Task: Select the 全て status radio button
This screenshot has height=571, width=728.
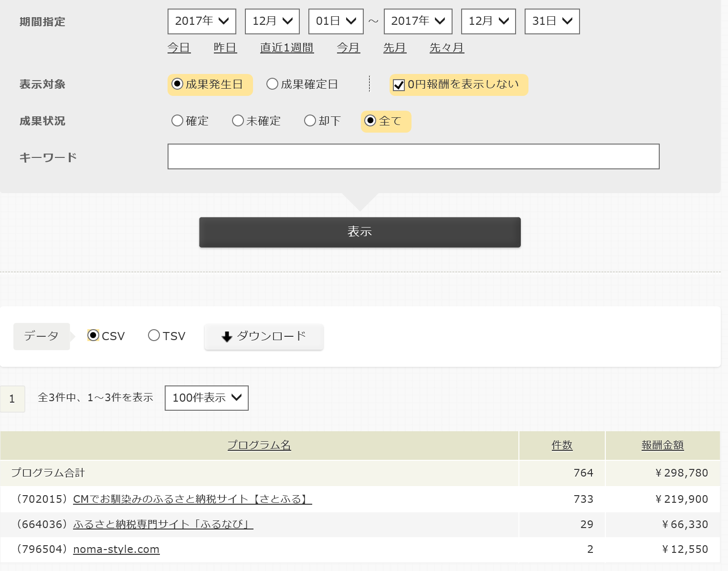Action: [x=370, y=121]
